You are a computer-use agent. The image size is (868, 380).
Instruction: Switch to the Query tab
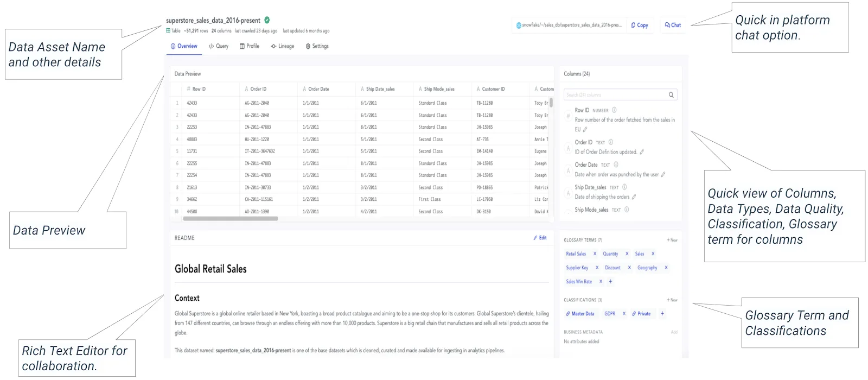[219, 46]
